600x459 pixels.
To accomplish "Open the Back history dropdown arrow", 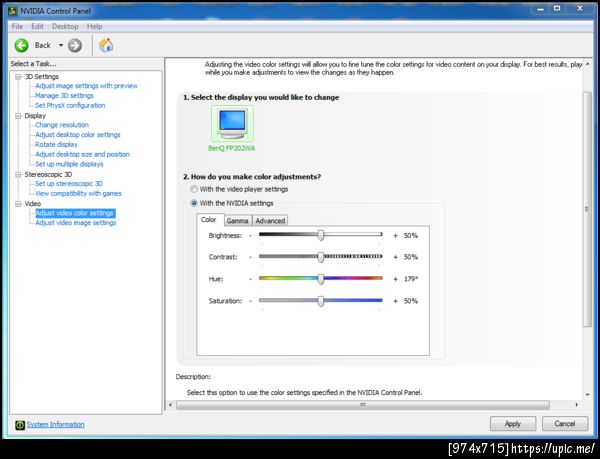I will [60, 46].
